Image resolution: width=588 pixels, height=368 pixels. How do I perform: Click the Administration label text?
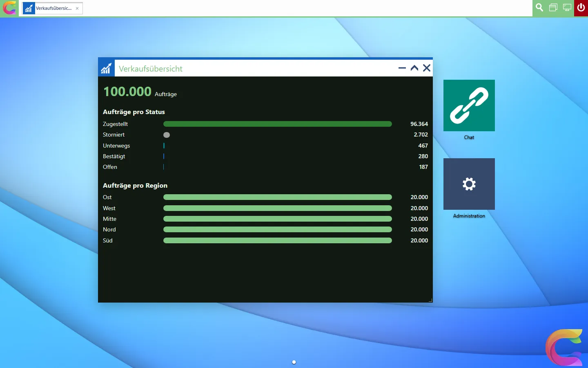coord(469,216)
